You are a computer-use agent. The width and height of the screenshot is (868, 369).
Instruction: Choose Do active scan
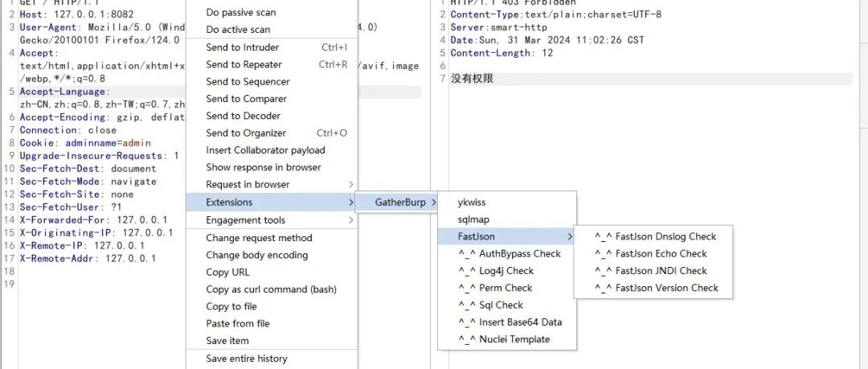coord(272,30)
